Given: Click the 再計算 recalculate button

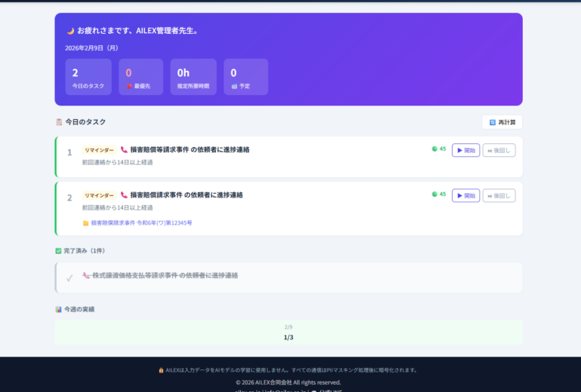Looking at the screenshot, I should (x=502, y=122).
